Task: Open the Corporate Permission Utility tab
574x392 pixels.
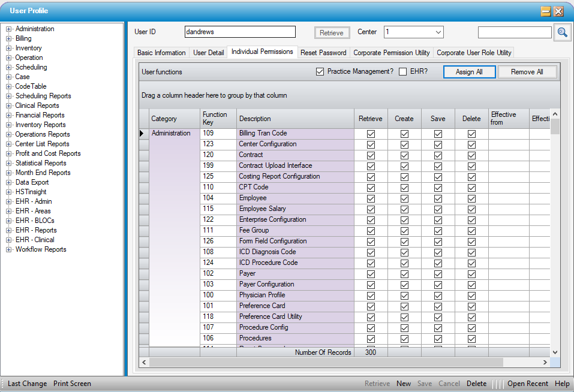Action: [x=391, y=53]
